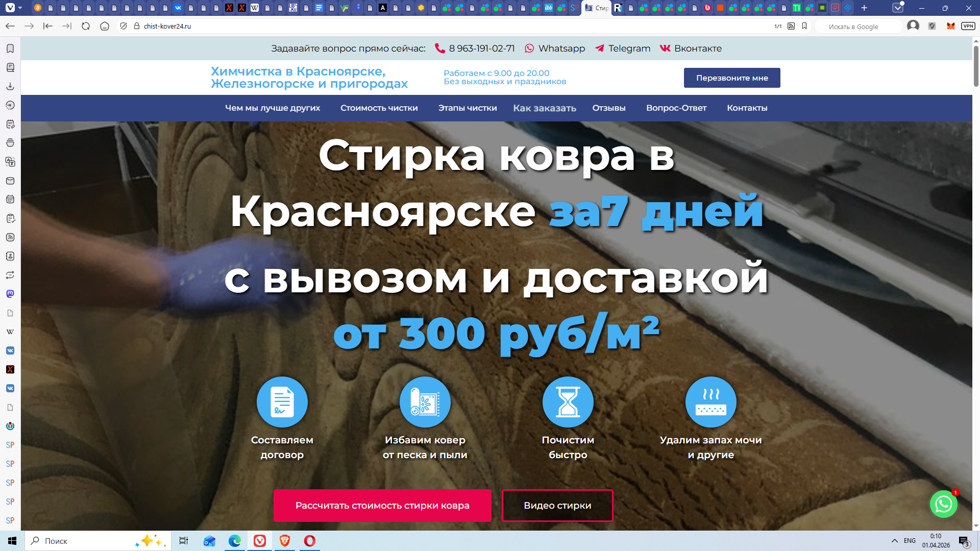The width and height of the screenshot is (980, 551).
Task: Click the Wikipedia web panel icon in sidebar
Action: coord(10,332)
